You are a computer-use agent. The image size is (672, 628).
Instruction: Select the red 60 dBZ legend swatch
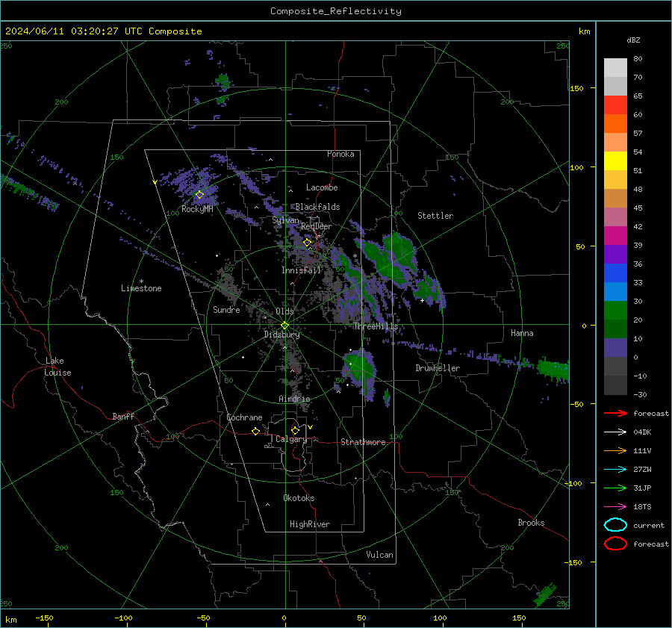615,105
